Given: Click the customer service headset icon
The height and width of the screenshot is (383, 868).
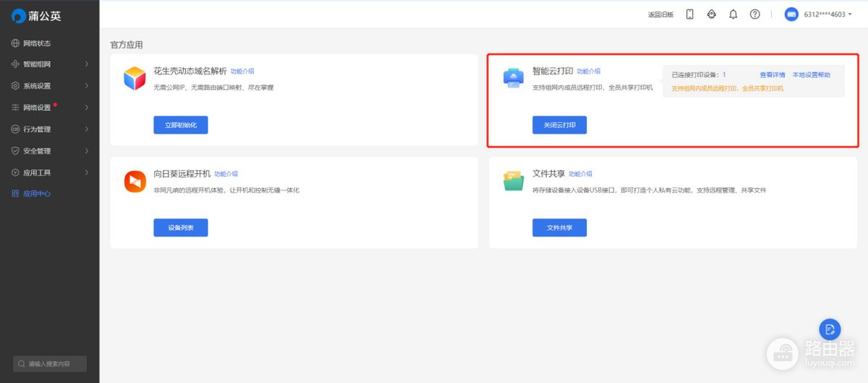Looking at the screenshot, I should click(x=711, y=14).
